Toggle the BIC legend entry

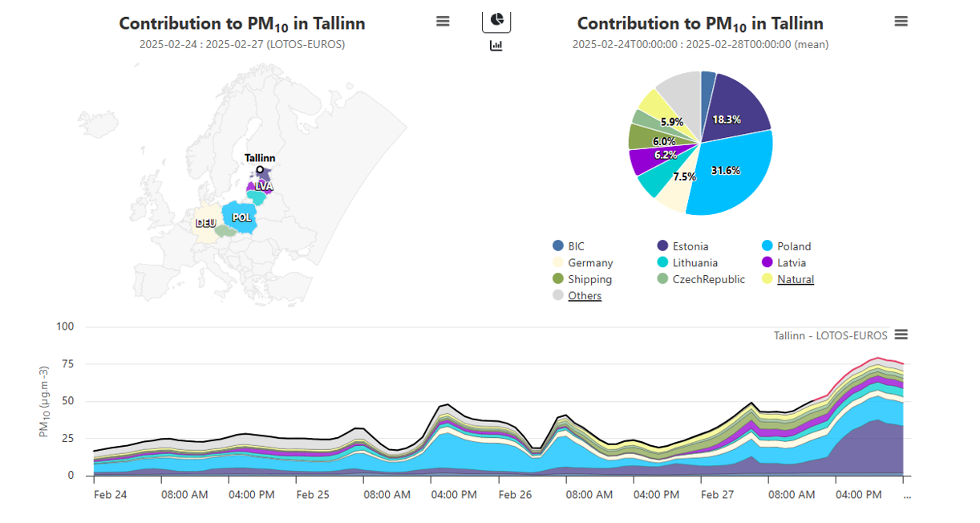(x=569, y=246)
